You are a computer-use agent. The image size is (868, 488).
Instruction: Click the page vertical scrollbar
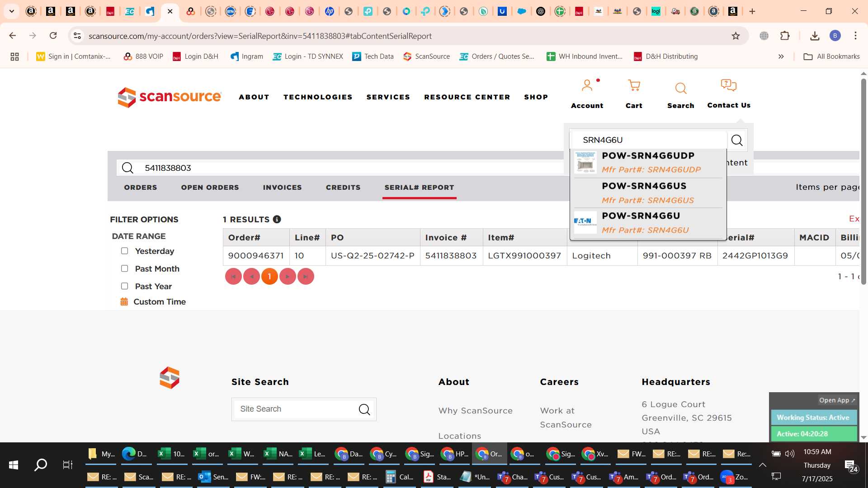pyautogui.click(x=863, y=181)
